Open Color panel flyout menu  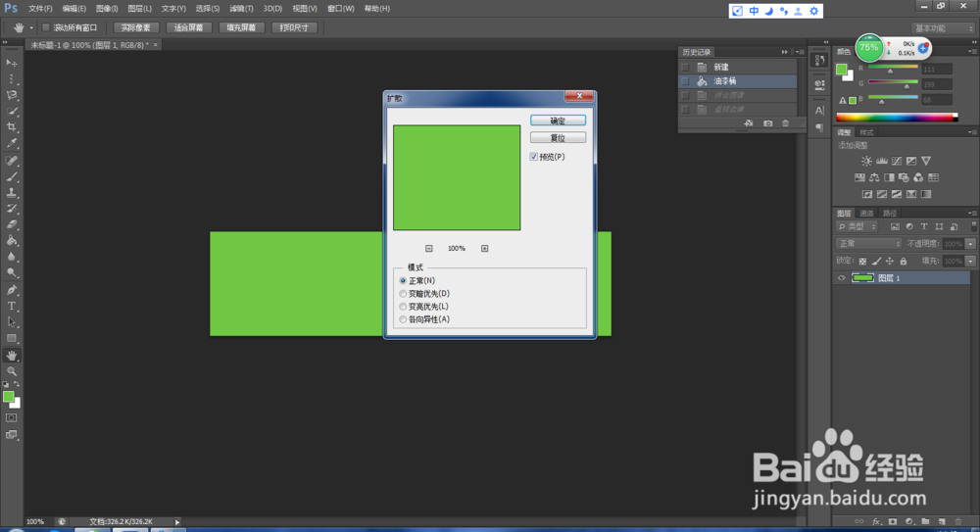(971, 51)
